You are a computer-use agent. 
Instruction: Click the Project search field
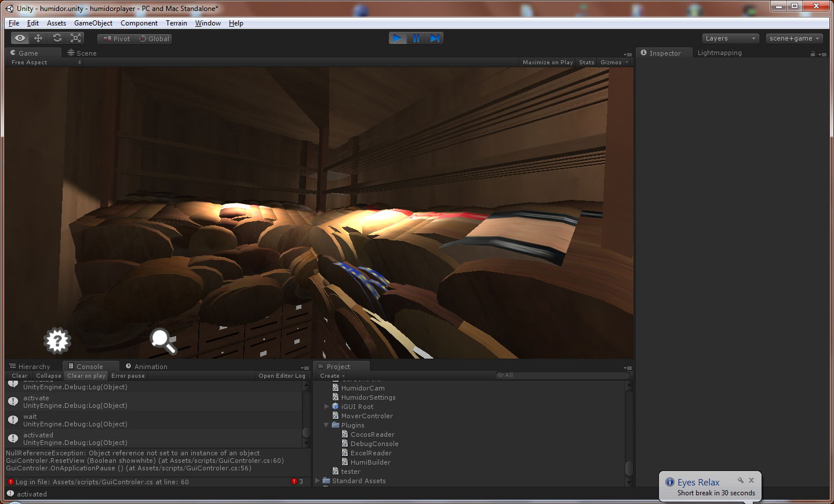point(562,375)
